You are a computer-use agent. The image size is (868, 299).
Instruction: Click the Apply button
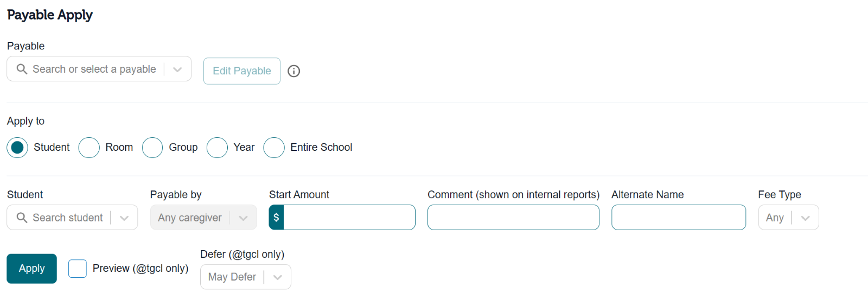pos(31,269)
